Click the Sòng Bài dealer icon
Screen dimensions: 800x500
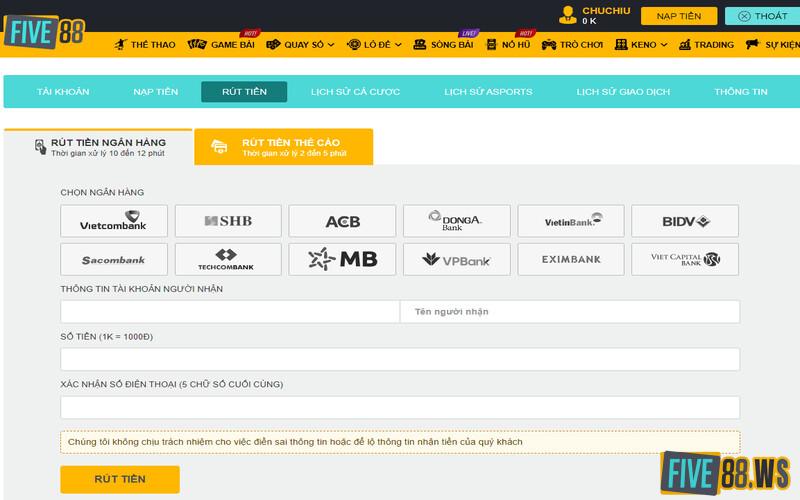(x=419, y=44)
